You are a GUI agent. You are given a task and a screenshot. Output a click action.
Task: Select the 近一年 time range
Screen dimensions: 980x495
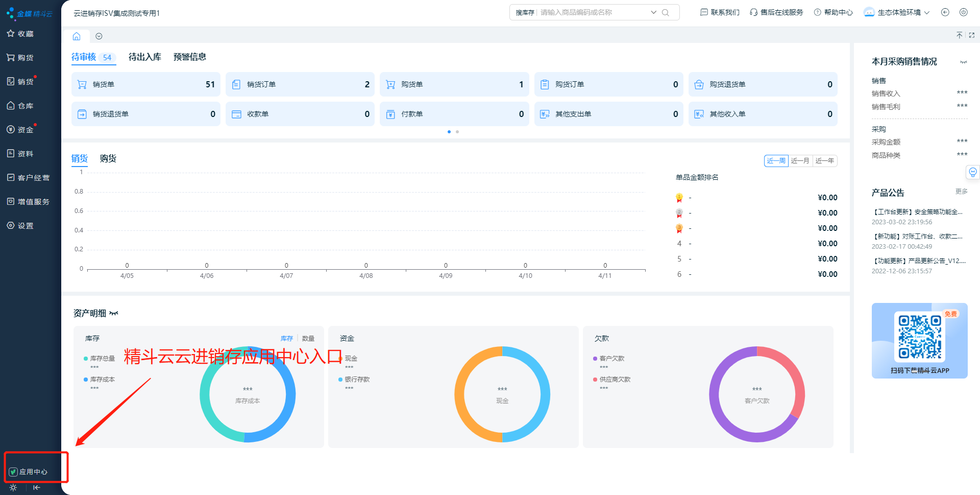point(825,161)
